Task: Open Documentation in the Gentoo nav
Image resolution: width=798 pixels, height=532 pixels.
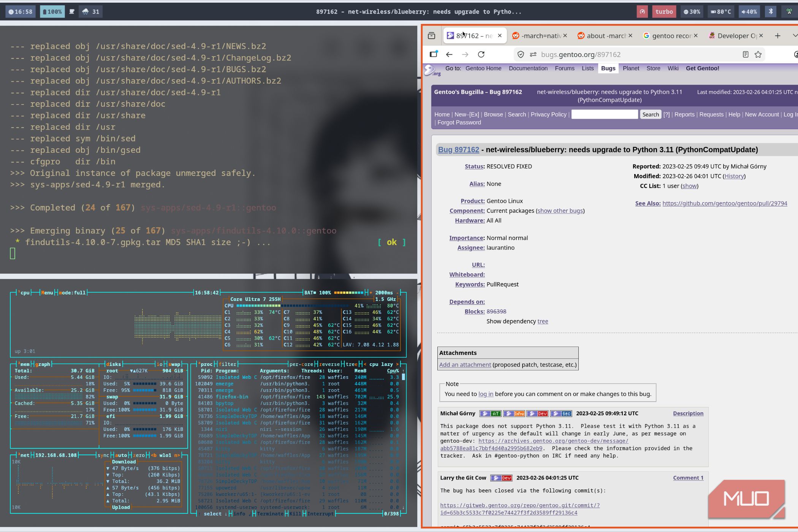Action: (528, 68)
